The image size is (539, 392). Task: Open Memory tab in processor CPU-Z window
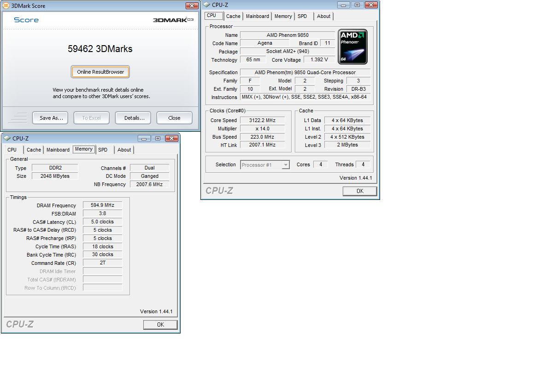(283, 16)
